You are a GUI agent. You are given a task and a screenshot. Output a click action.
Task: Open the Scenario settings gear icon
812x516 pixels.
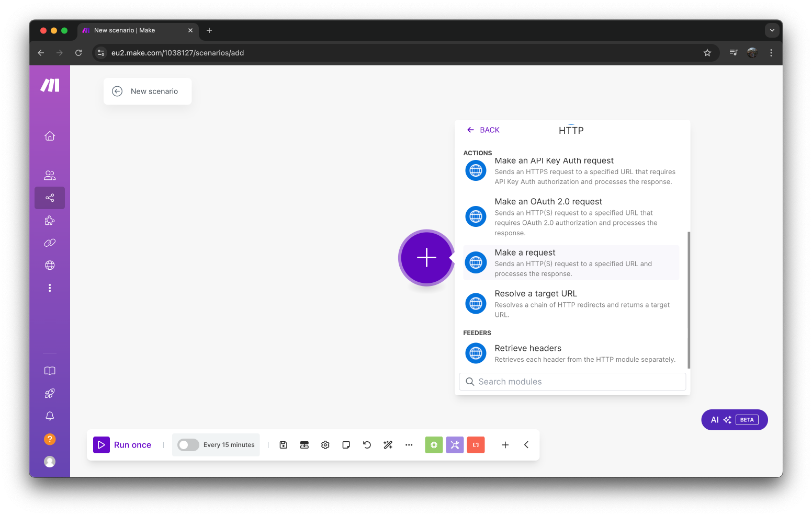pos(325,445)
